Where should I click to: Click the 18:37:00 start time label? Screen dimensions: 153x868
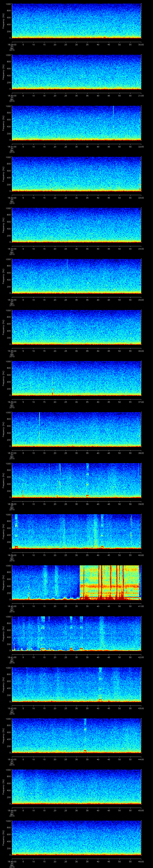pyautogui.click(x=12, y=453)
